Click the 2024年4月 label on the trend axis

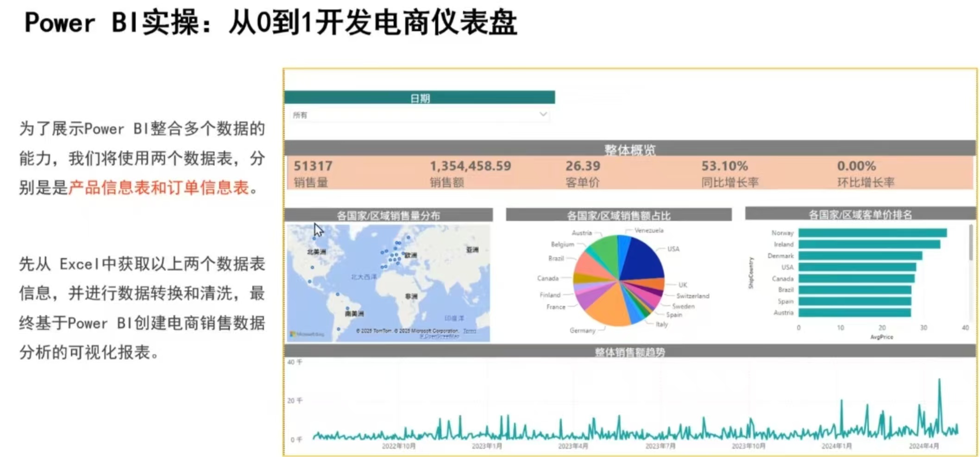tap(923, 446)
